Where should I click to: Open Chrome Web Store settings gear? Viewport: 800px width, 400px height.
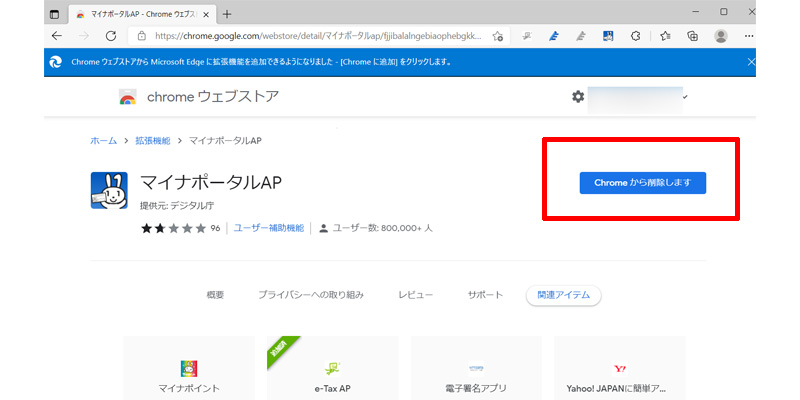(x=578, y=96)
